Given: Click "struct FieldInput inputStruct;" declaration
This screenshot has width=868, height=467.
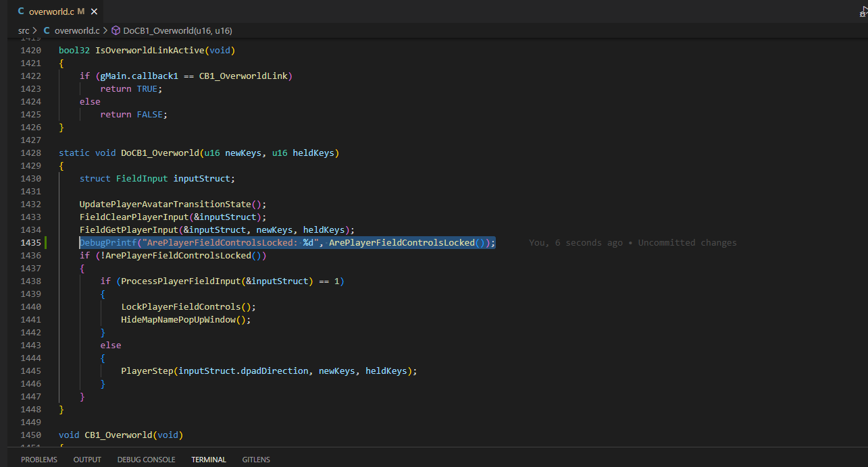Looking at the screenshot, I should click(157, 179).
